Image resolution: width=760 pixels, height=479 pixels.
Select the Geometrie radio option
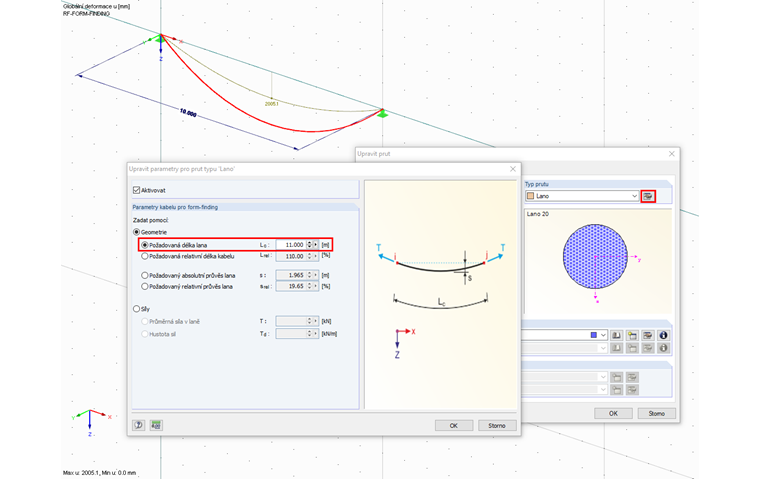point(137,232)
